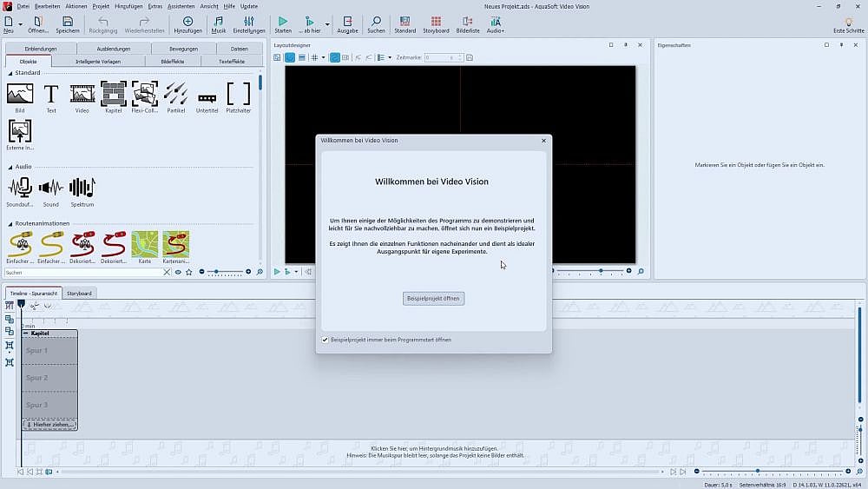Open the Assistenten menu

(181, 6)
